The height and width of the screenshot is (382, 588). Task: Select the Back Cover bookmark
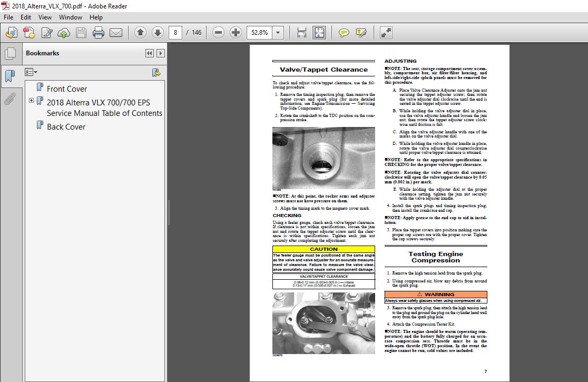tap(66, 126)
